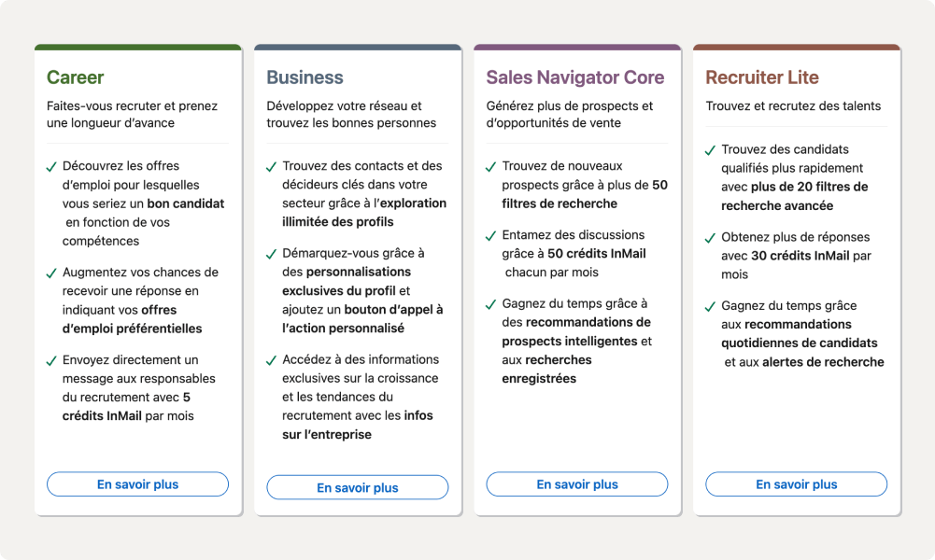Image resolution: width=935 pixels, height=560 pixels.
Task: Click the purple bar atop Sales Navigator card
Action: point(576,47)
